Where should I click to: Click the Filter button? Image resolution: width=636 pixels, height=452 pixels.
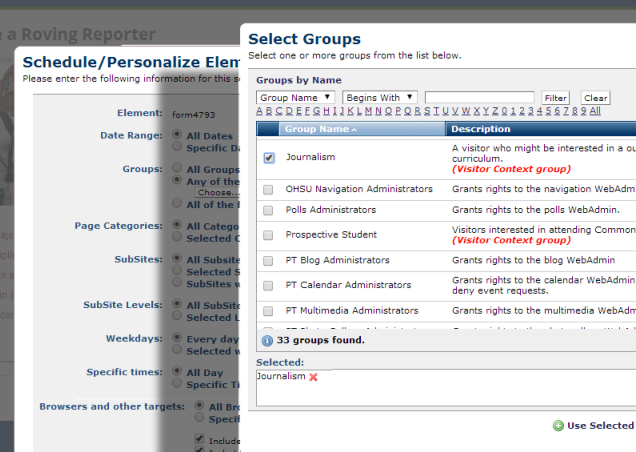click(556, 98)
